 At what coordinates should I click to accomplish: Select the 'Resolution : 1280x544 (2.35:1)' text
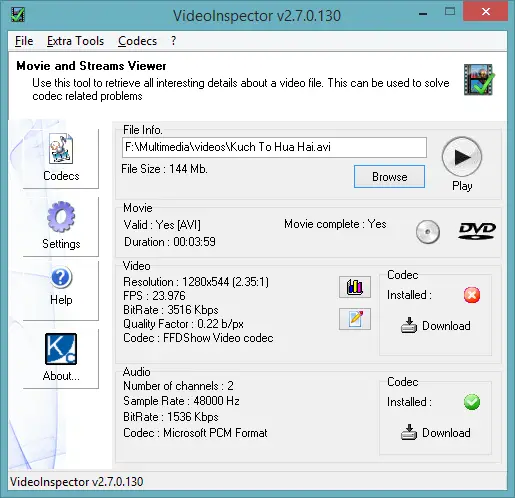point(196,282)
